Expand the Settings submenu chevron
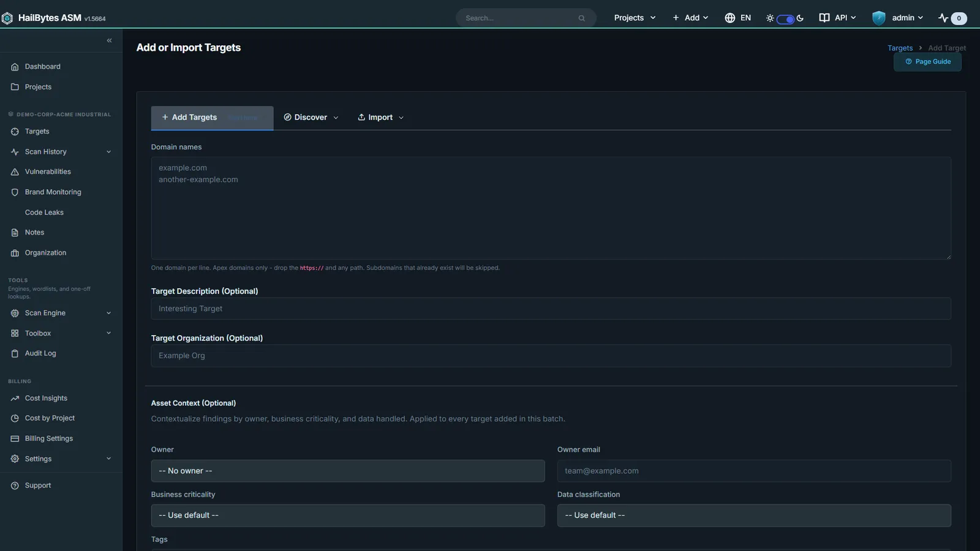Image resolution: width=980 pixels, height=551 pixels. [x=108, y=459]
